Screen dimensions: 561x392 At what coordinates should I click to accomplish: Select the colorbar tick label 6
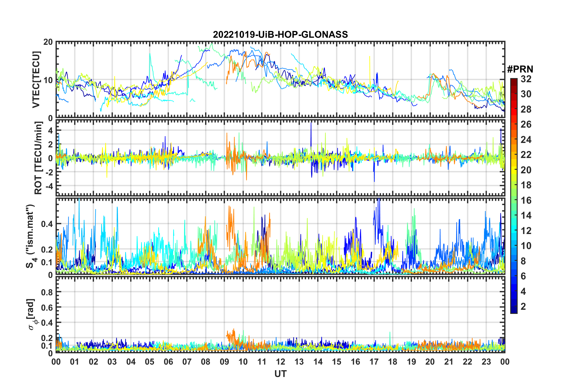coord(523,276)
